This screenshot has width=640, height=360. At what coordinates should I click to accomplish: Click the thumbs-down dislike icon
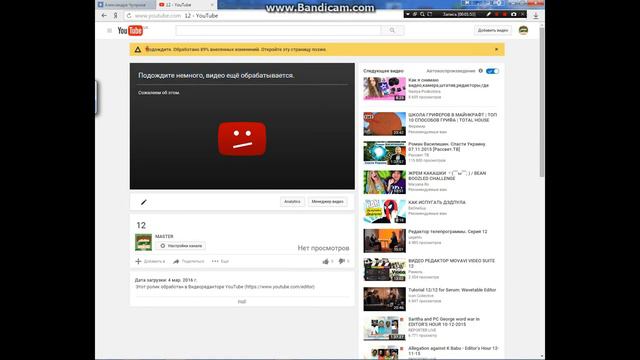tap(342, 261)
